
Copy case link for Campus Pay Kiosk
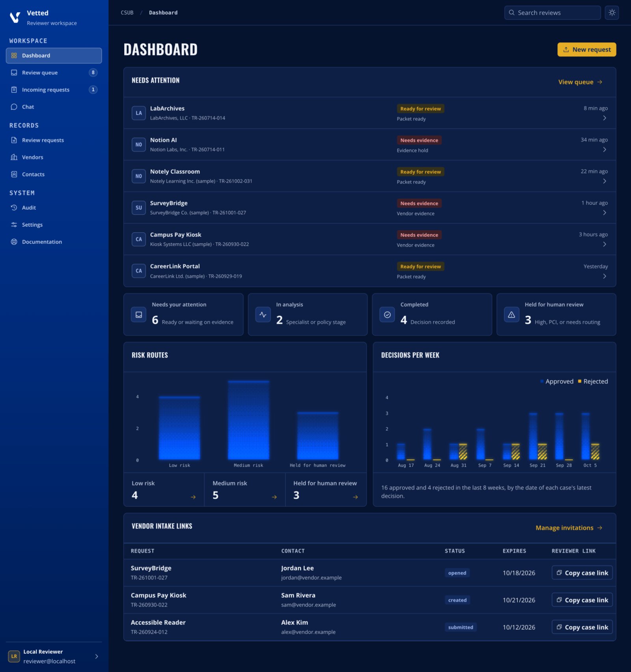pyautogui.click(x=582, y=600)
